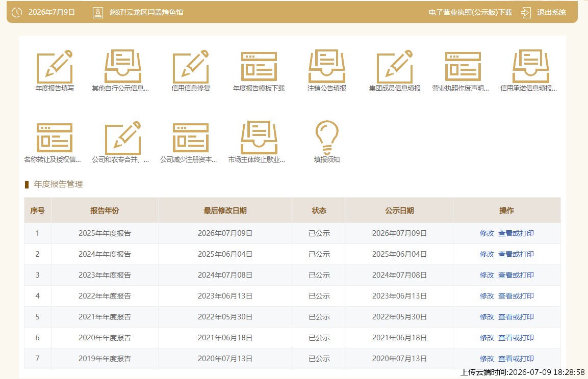Open the 信用承诺信息填报 icon
Image resolution: width=588 pixels, height=379 pixels.
530,67
